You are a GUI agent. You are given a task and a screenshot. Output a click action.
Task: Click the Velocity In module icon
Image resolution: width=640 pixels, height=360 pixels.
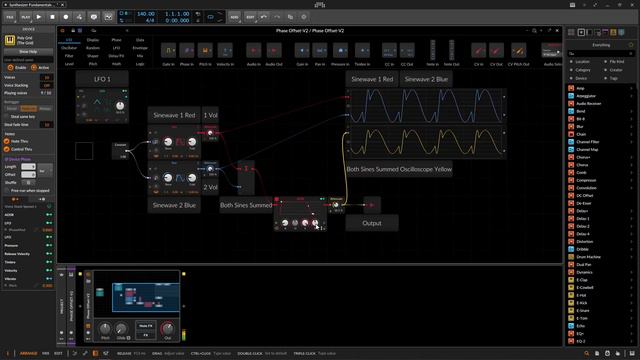coord(225,51)
